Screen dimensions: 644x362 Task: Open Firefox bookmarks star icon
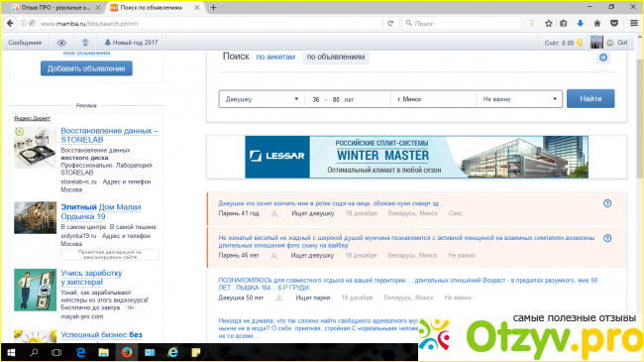tap(548, 24)
